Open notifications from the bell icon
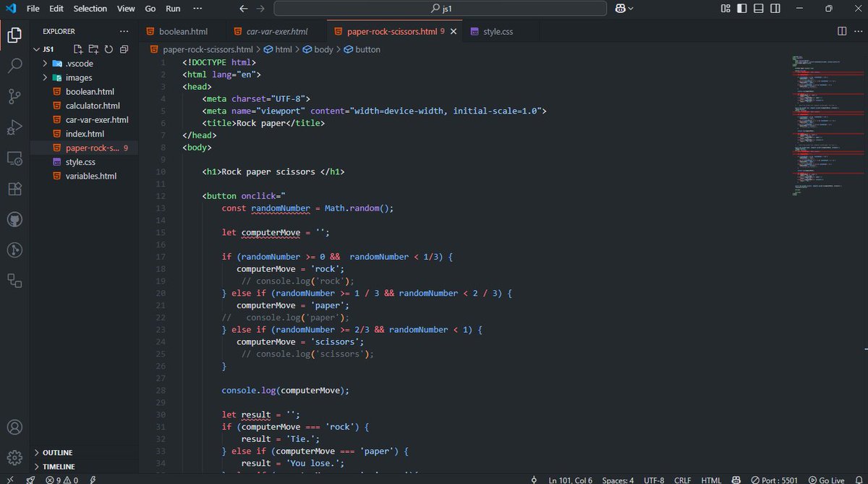Screen dimensions: 868x484 861,480
